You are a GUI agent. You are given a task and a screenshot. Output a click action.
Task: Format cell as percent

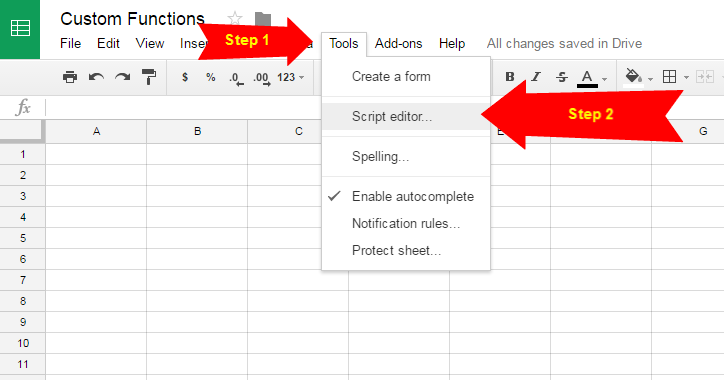[x=211, y=77]
